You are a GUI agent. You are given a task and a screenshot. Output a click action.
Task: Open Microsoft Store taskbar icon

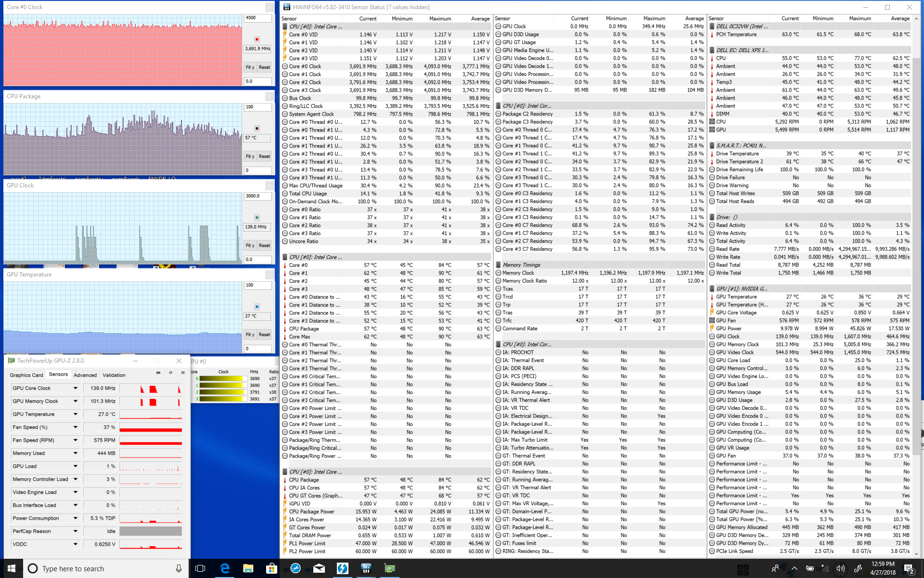coord(271,568)
